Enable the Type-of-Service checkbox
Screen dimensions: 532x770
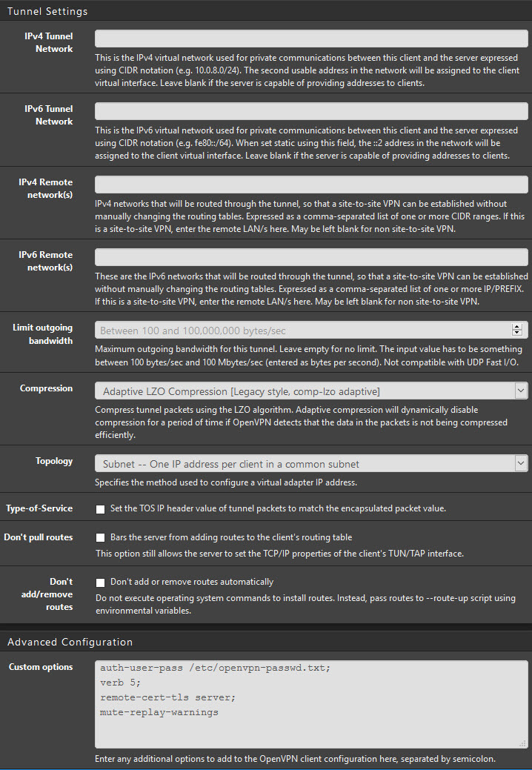100,509
